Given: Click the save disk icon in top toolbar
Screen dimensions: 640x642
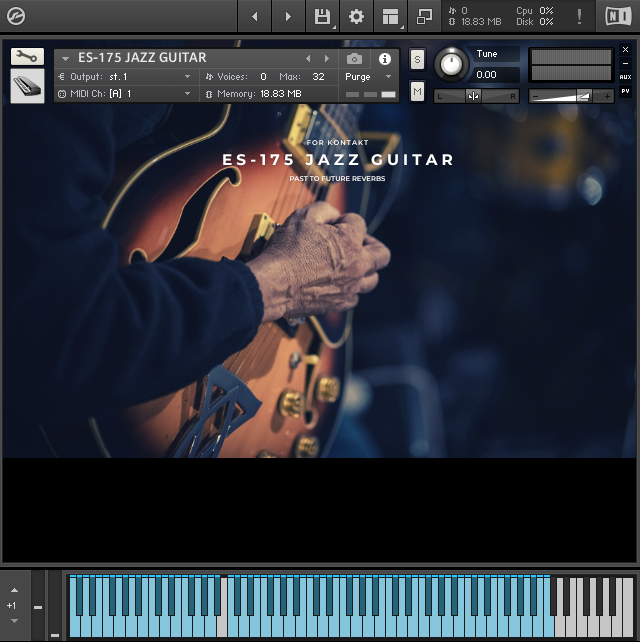Looking at the screenshot, I should click(322, 16).
